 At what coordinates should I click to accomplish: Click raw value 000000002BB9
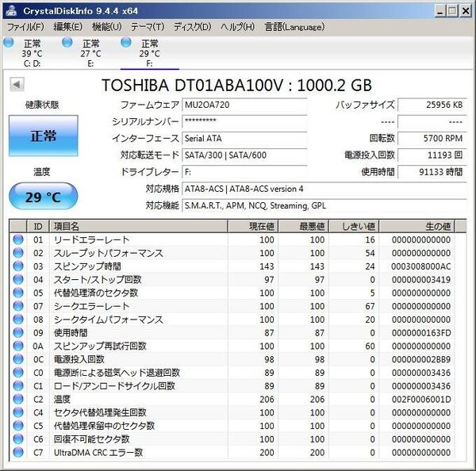point(421,360)
